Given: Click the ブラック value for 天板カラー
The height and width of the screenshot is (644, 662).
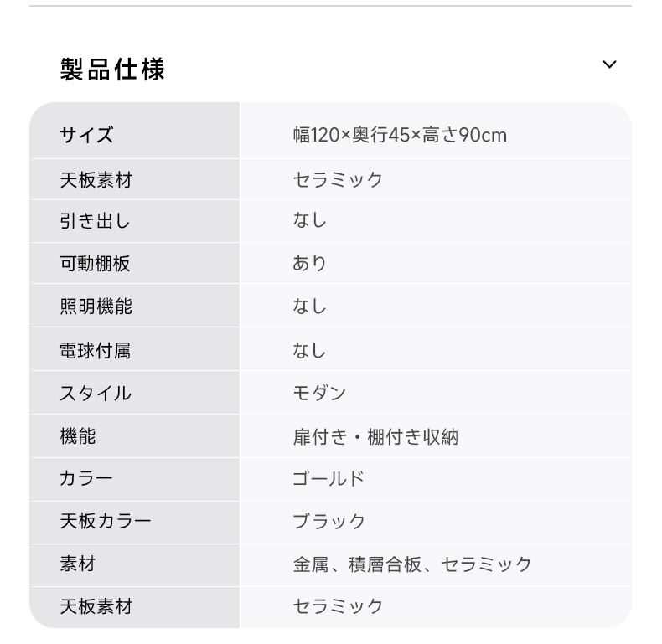Looking at the screenshot, I should pyautogui.click(x=328, y=521).
